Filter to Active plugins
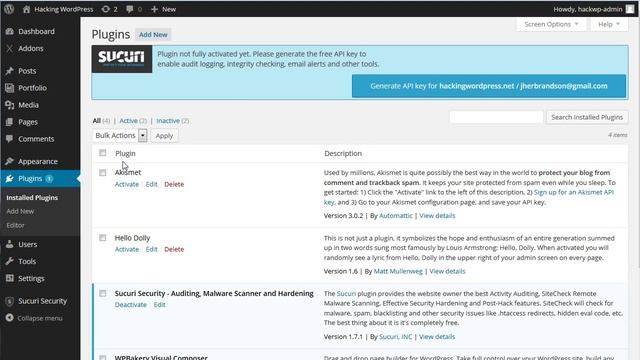This screenshot has width=640, height=360. tap(128, 121)
